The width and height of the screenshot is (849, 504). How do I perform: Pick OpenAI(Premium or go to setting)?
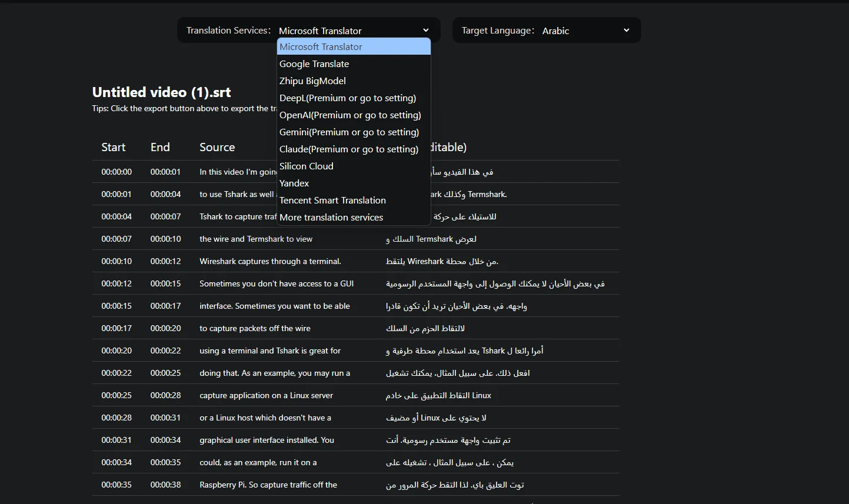[354, 115]
